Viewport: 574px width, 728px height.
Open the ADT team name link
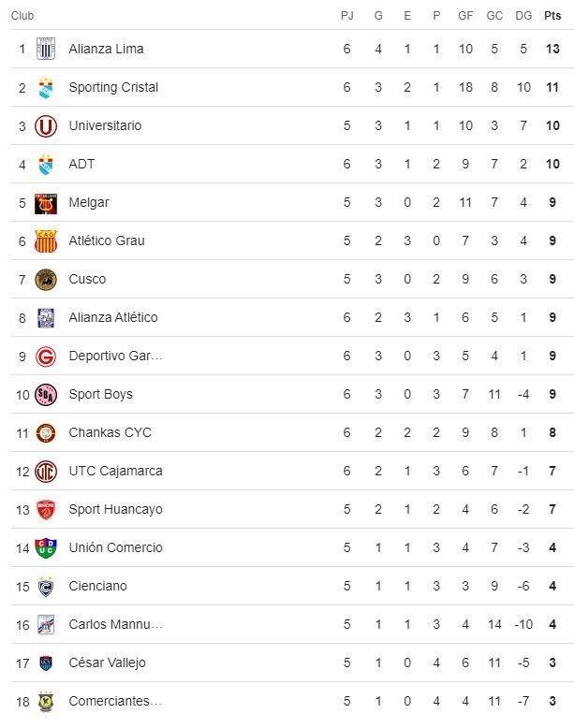(x=81, y=164)
